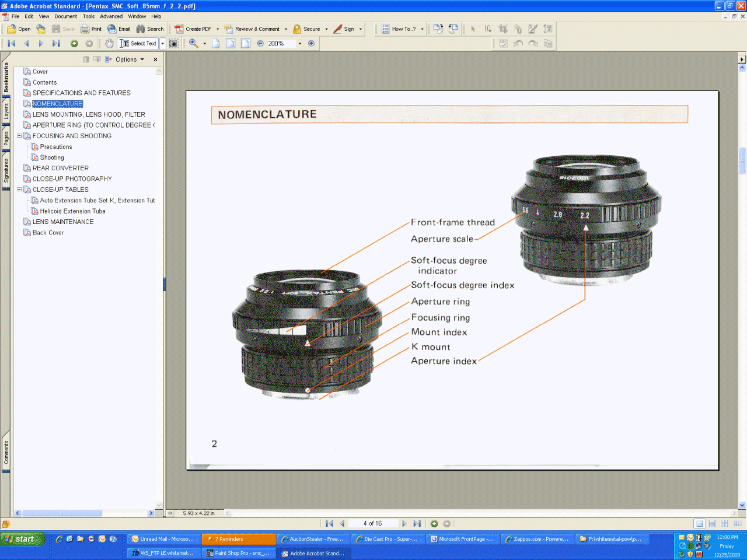Open the Sign dropdown arrow
This screenshot has height=560, width=747.
click(x=361, y=29)
